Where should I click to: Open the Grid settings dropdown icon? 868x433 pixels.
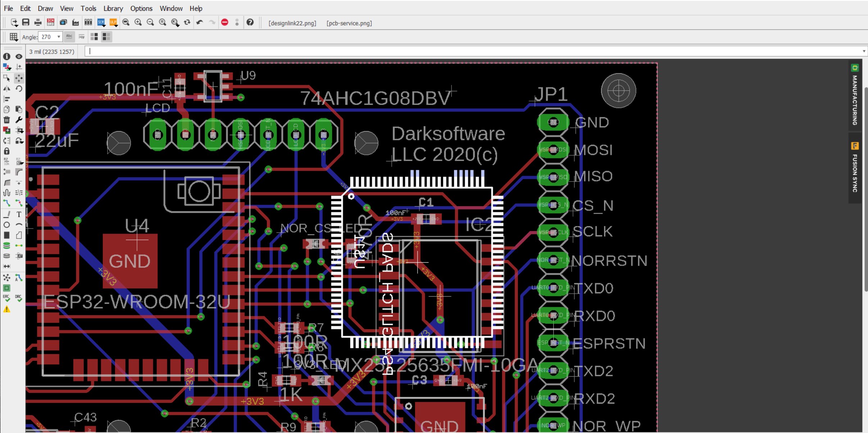14,37
